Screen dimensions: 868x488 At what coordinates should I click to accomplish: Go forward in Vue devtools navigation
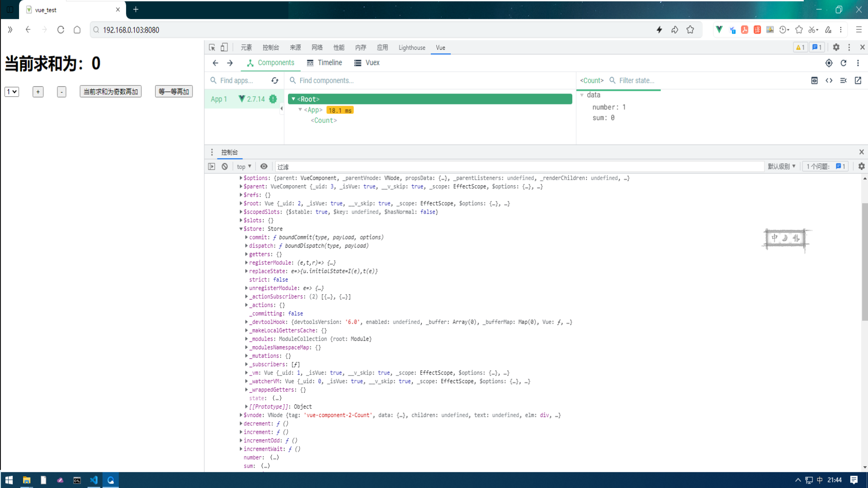tap(230, 63)
